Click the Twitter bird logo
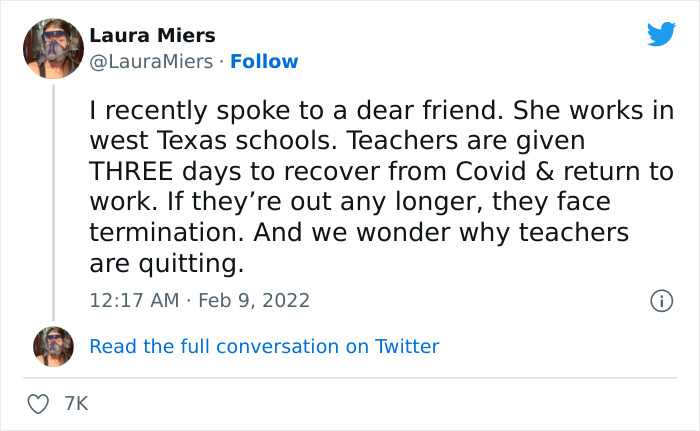 [x=661, y=36]
